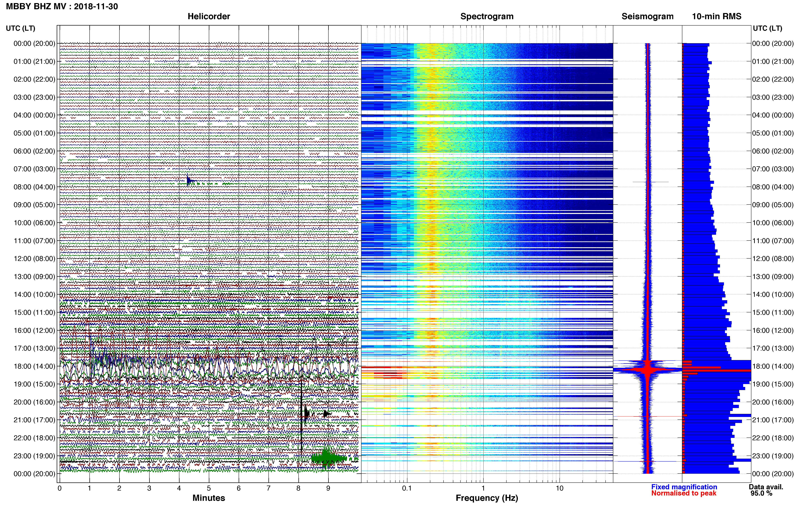Click the left 23:00 (19:00) time label
The image size is (812, 508).
coord(34,456)
